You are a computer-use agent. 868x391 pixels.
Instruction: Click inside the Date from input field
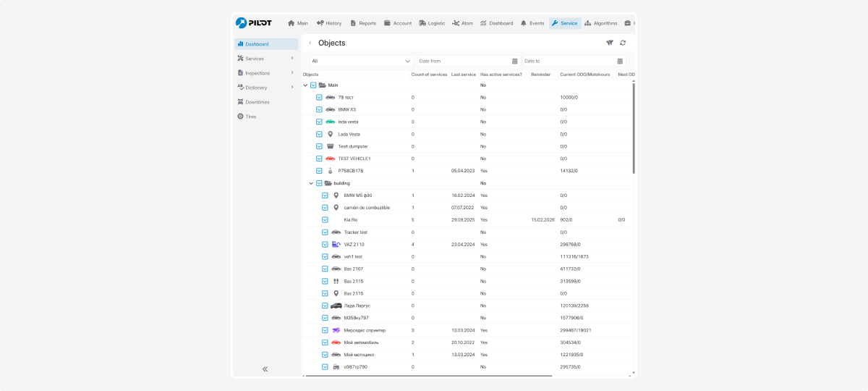[463, 62]
